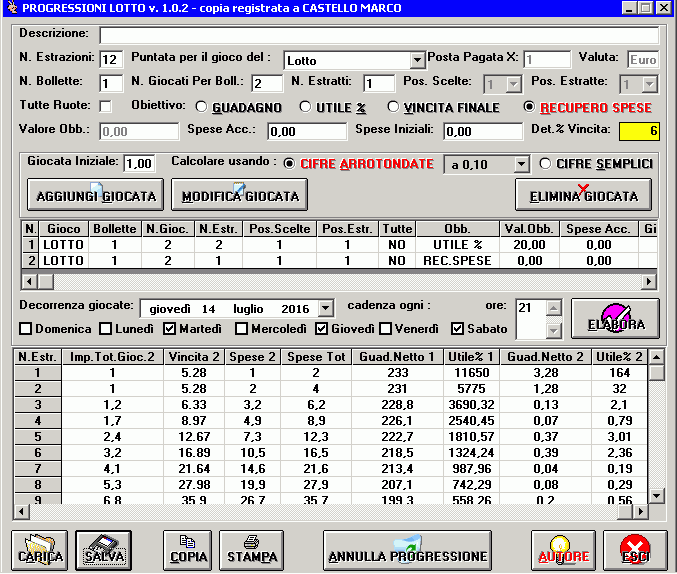This screenshot has width=677, height=574.
Task: Click the yellow Det.% Vincita field
Action: (x=639, y=131)
